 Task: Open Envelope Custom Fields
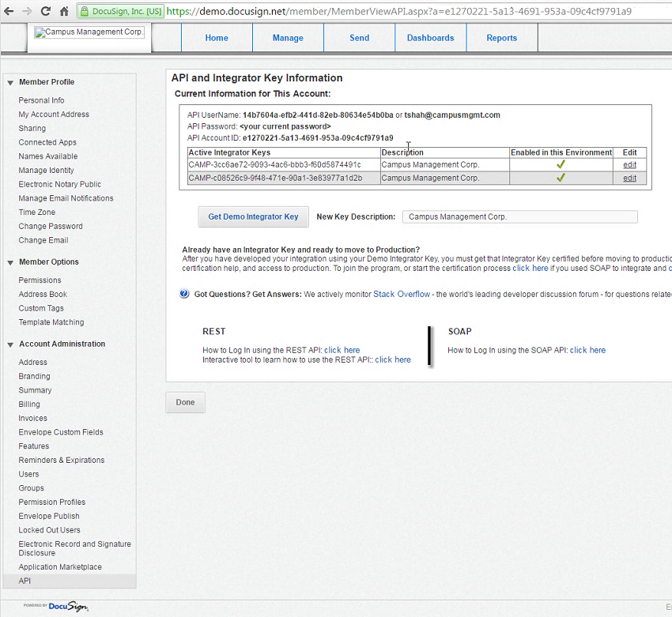tap(61, 432)
